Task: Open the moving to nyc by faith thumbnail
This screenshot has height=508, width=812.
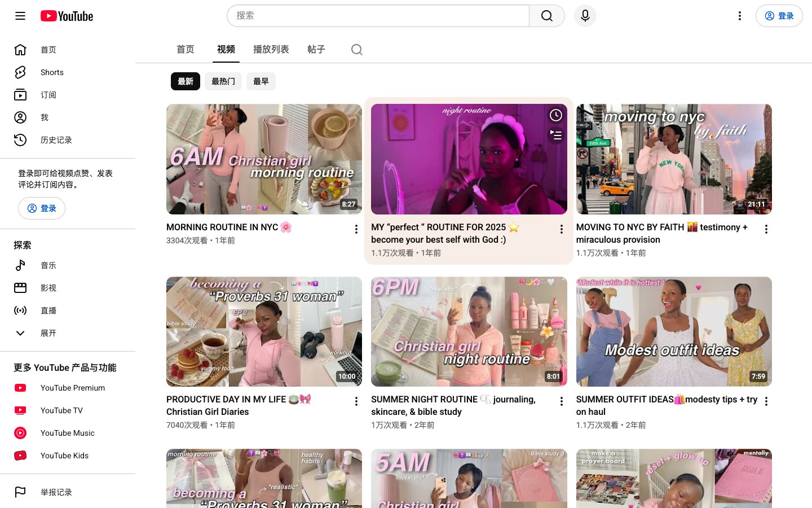Action: 674,159
